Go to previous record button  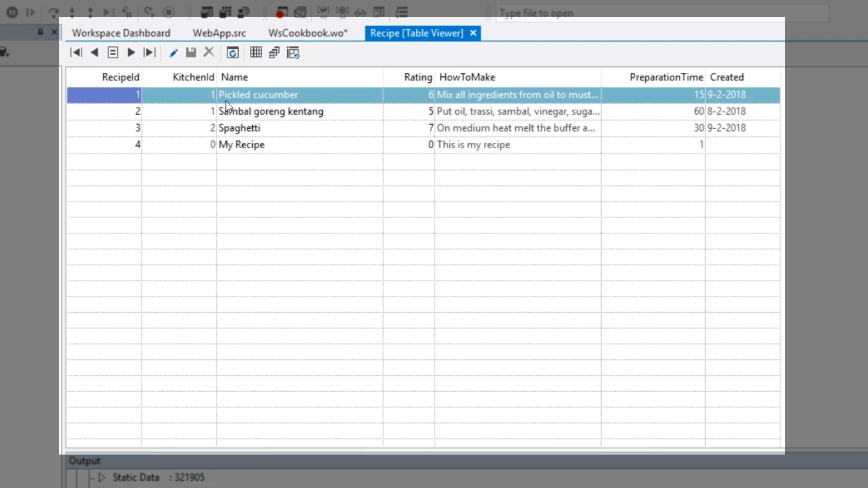tap(94, 53)
